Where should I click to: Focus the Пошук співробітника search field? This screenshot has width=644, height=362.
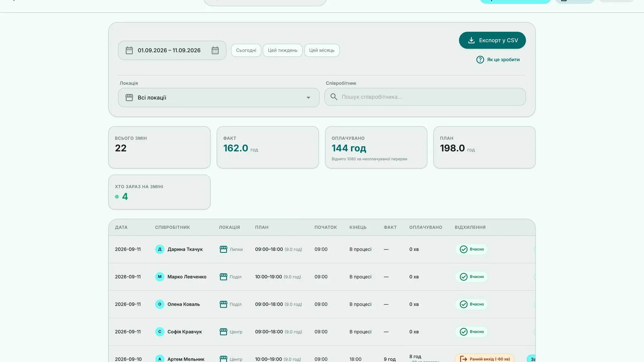pyautogui.click(x=425, y=97)
